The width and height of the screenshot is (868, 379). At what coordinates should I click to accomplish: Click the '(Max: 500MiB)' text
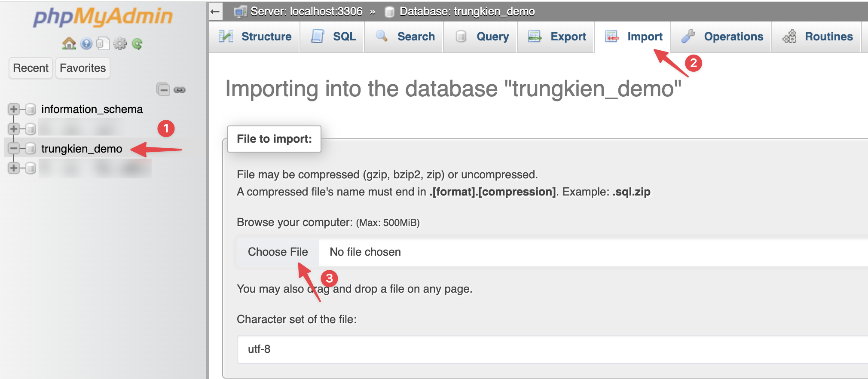(388, 223)
